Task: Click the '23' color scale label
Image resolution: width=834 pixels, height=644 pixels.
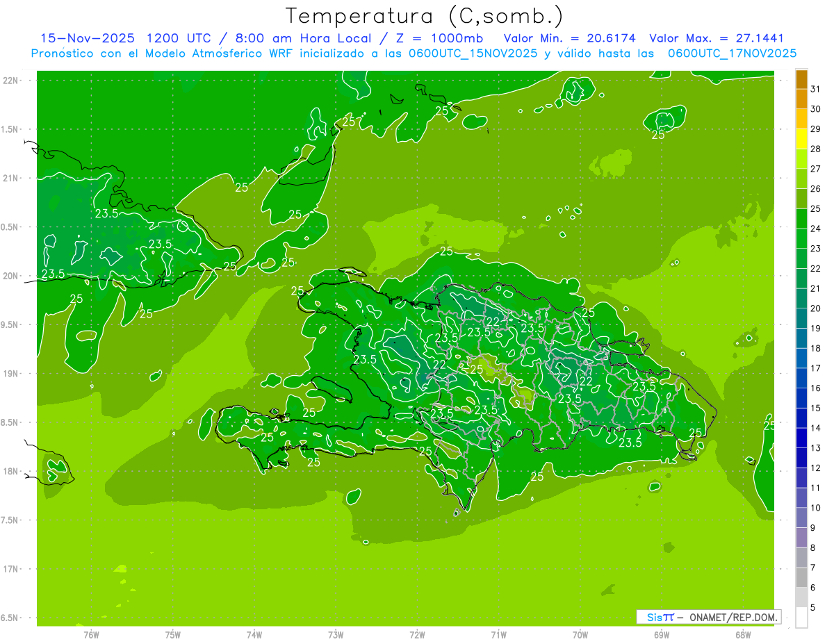Action: pyautogui.click(x=816, y=249)
